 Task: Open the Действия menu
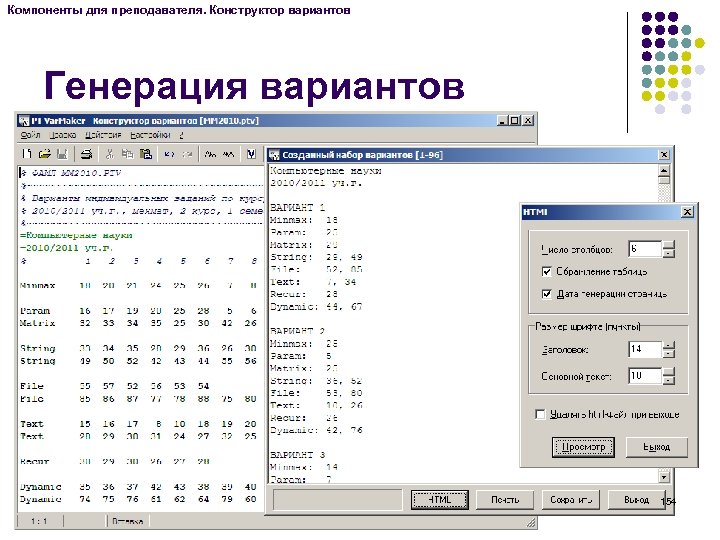(103, 135)
